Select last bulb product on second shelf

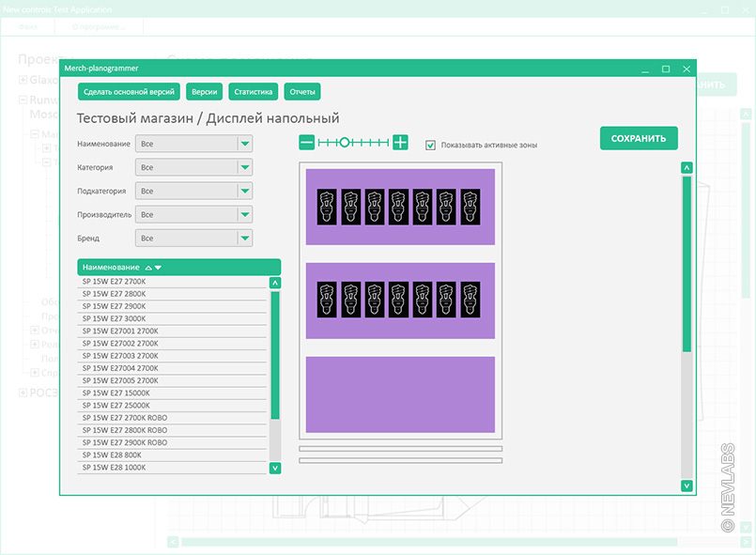470,300
